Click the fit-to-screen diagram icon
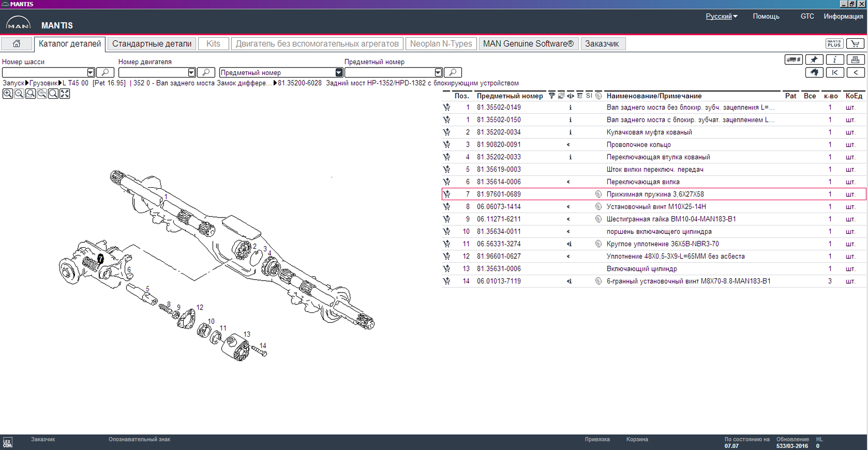The width and height of the screenshot is (868, 450). 65,94
